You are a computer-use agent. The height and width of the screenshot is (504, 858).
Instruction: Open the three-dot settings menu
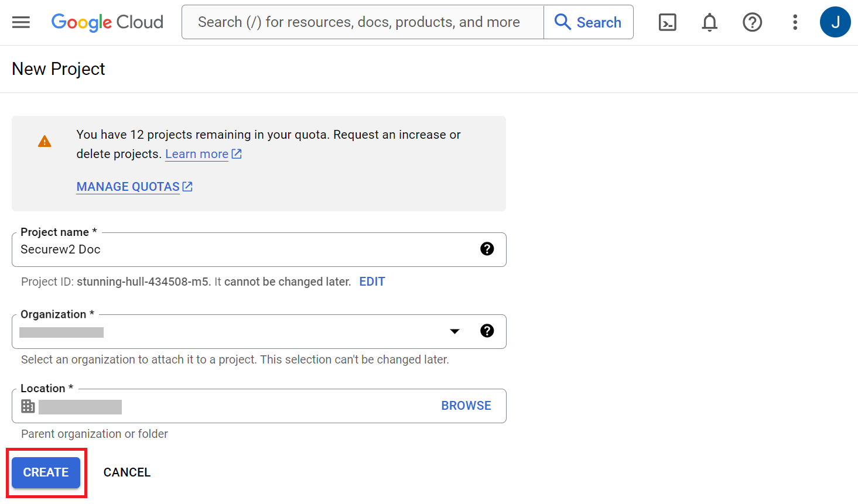(795, 22)
